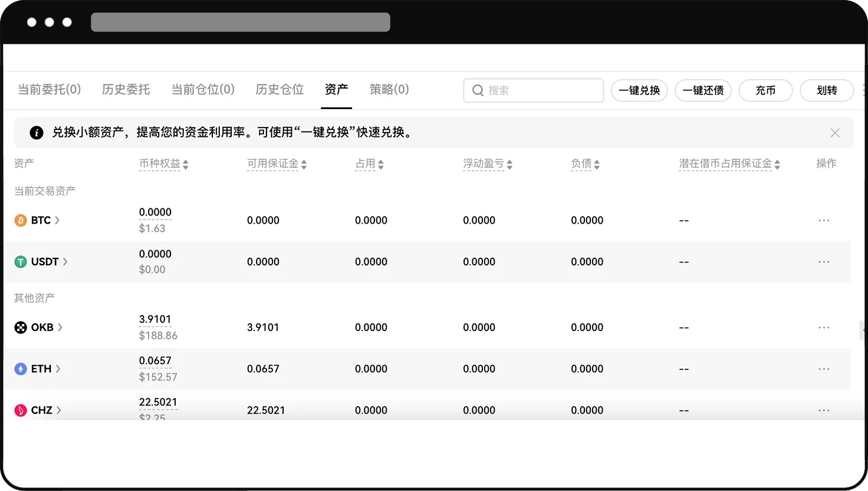Click the CHZ coin icon

[x=21, y=410]
